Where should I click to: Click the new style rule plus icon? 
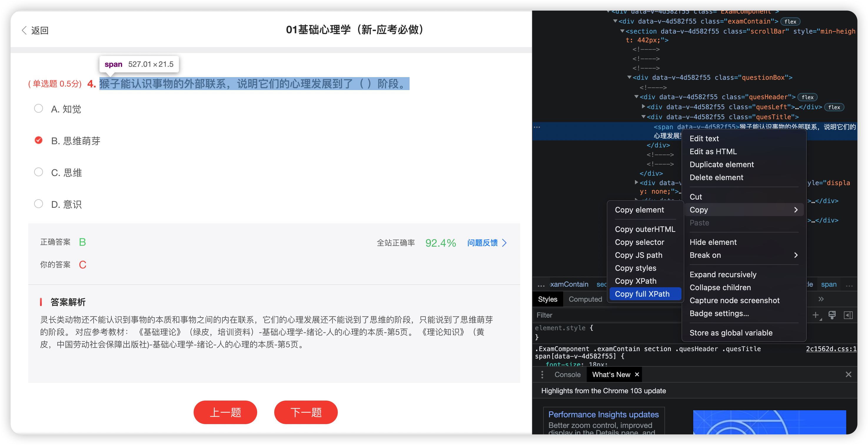[x=815, y=315]
